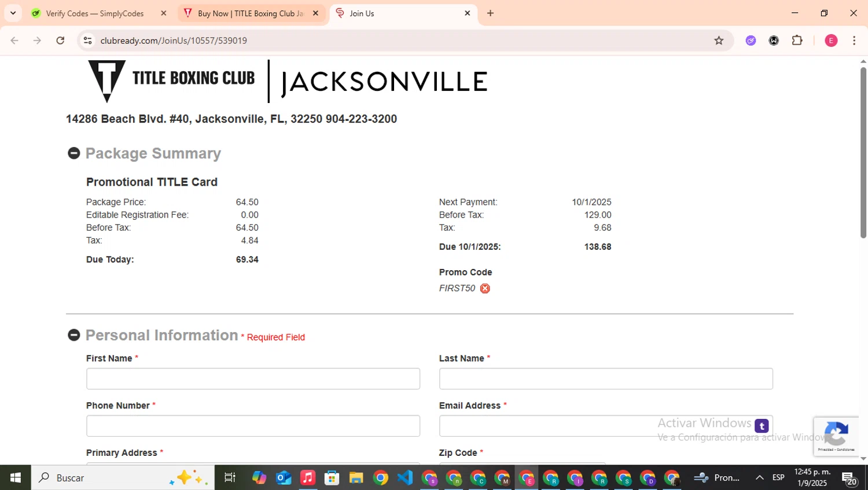
Task: Switch to the Buy Now TITLE Boxing tab
Action: [250, 13]
